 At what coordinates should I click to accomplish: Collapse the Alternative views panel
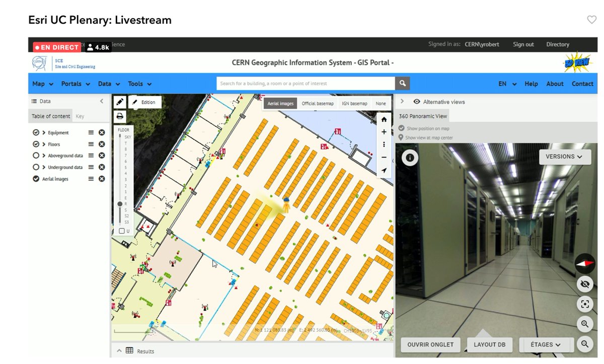coord(402,101)
